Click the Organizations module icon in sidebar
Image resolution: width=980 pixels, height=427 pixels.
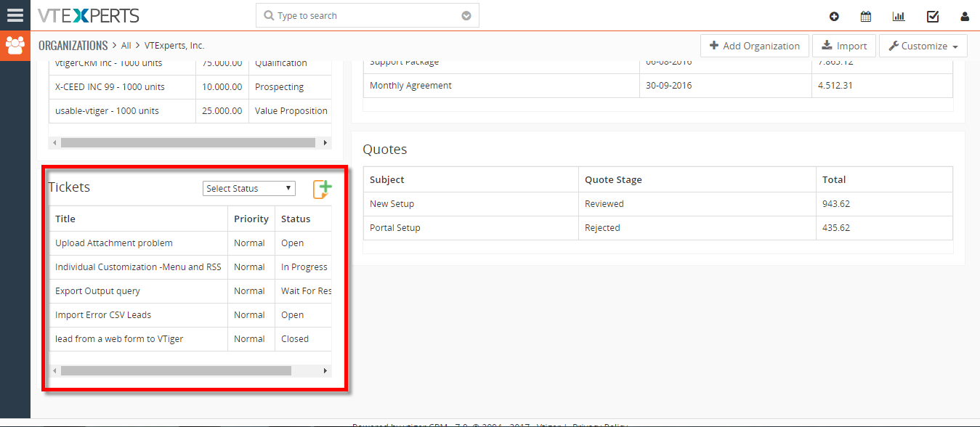click(15, 46)
